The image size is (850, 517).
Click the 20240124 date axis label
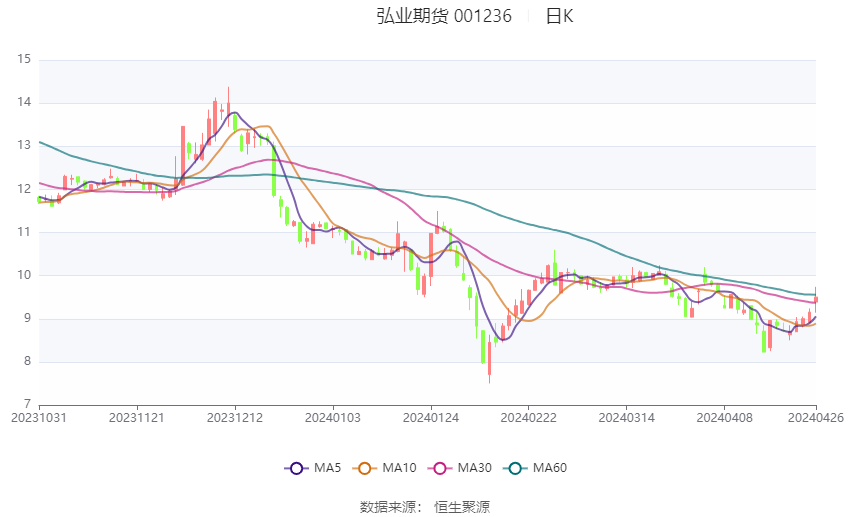click(431, 418)
